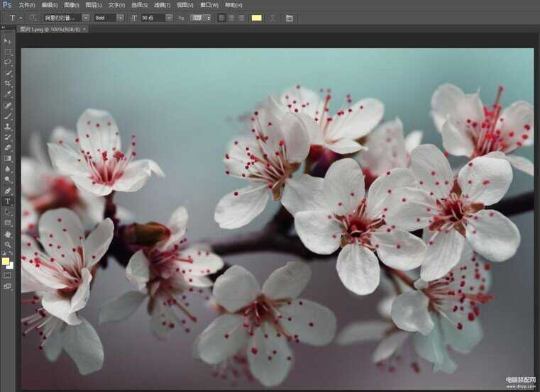
Task: Toggle left text alignment
Action: click(x=221, y=18)
